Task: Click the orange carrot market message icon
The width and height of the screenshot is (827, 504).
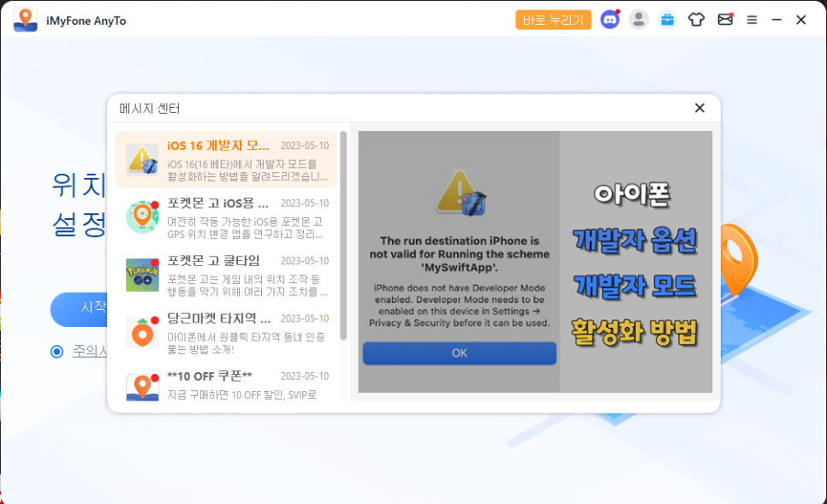Action: 142,332
